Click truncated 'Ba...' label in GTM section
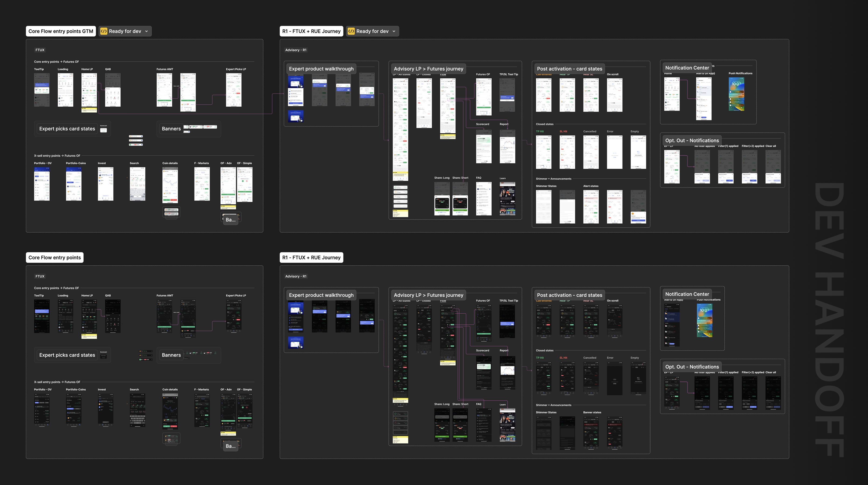 pyautogui.click(x=231, y=220)
